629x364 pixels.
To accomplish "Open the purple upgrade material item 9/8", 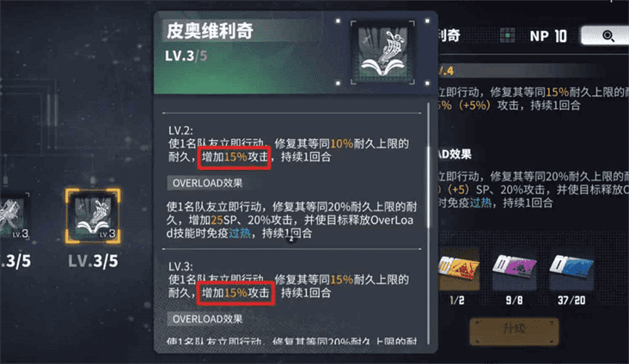I will pos(514,270).
